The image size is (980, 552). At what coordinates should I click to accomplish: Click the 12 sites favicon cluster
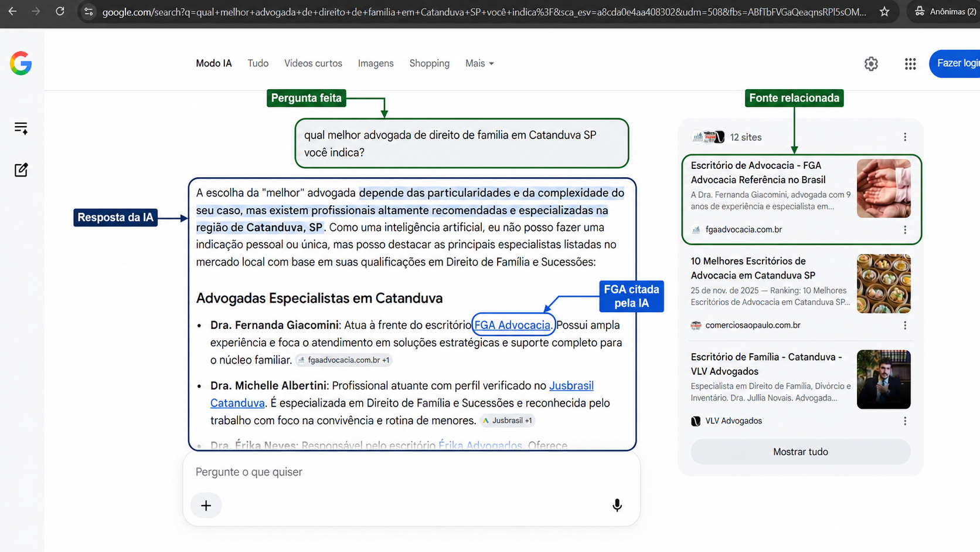coord(708,137)
